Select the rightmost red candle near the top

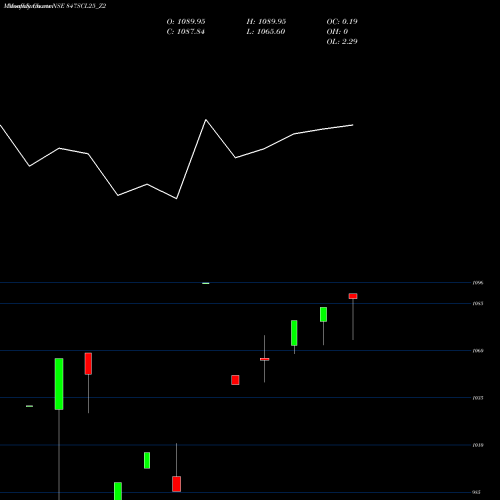tap(353, 296)
